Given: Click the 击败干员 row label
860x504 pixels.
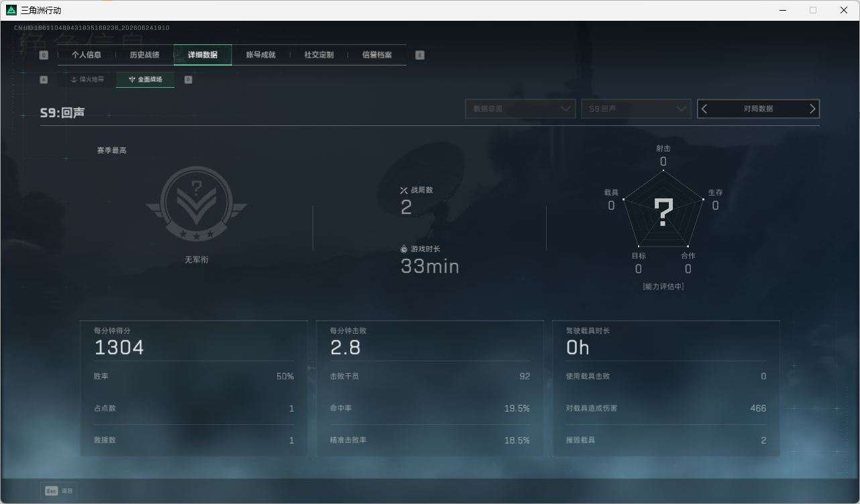Looking at the screenshot, I should [345, 376].
